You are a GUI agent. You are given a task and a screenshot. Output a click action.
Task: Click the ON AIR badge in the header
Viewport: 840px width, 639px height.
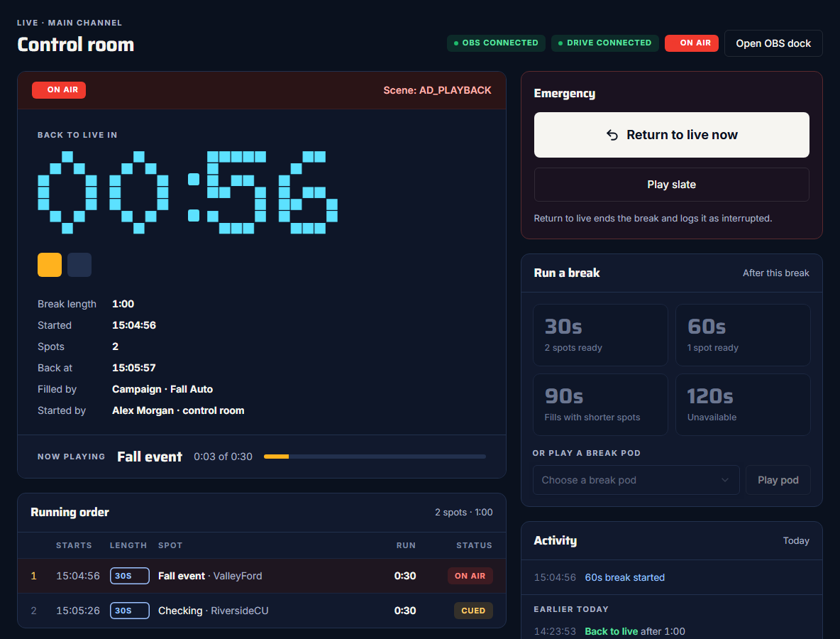691,43
